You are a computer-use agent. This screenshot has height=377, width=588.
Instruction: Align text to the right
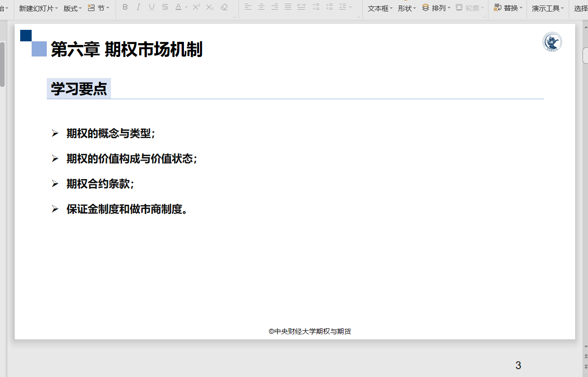click(x=275, y=7)
